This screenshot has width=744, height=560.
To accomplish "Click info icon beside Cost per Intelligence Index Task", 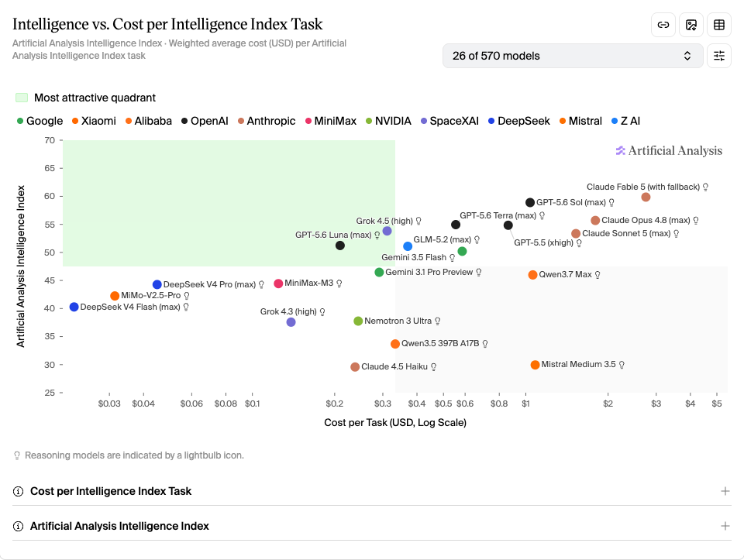I will pos(18,491).
